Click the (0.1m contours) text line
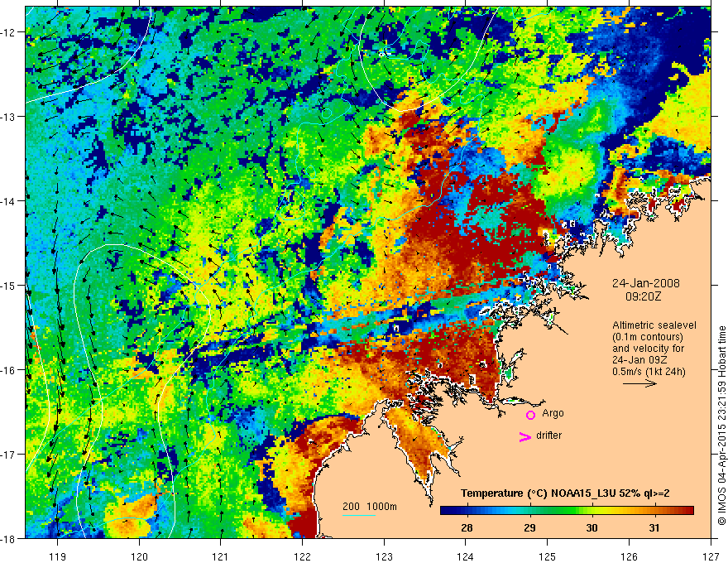 point(648,337)
